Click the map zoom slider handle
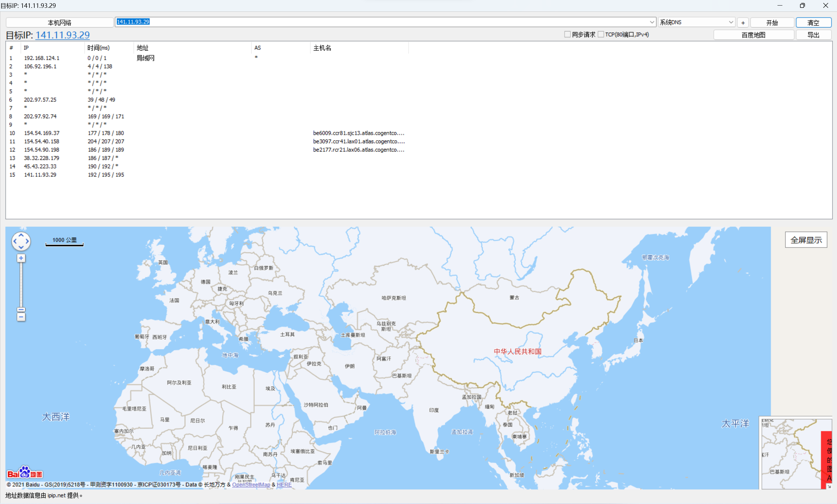The width and height of the screenshot is (837, 504). [21, 310]
